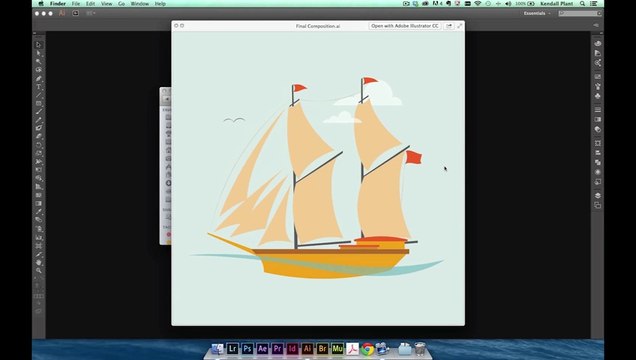Open the Finder menu

(58, 4)
